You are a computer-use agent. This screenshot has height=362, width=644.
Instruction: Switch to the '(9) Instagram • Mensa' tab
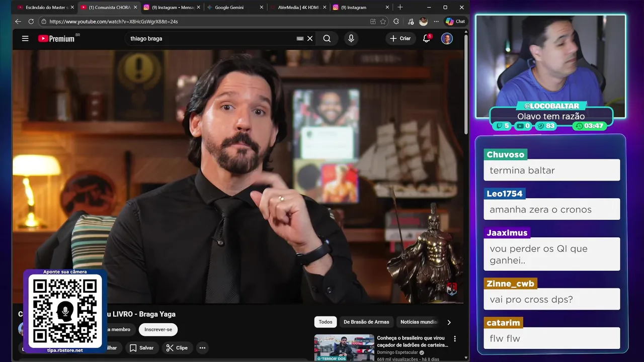click(x=171, y=8)
